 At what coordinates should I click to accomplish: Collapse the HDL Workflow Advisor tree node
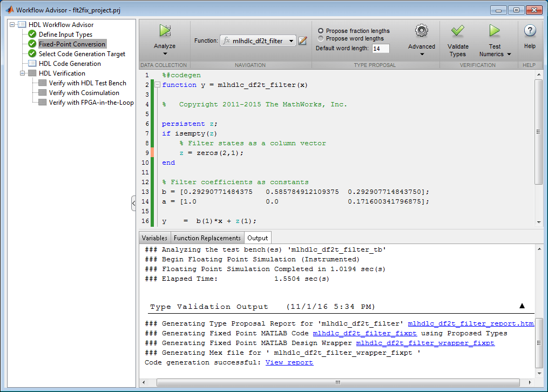pyautogui.click(x=12, y=25)
